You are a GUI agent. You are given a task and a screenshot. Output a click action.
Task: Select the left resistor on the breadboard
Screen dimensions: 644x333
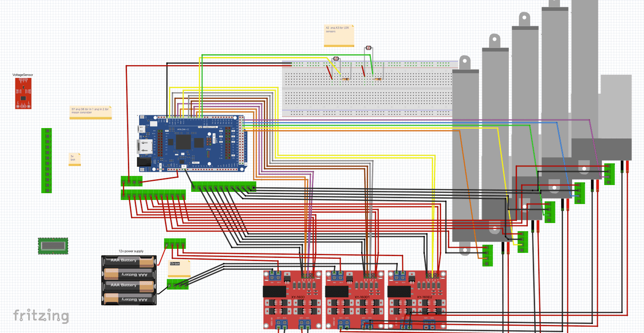(346, 79)
